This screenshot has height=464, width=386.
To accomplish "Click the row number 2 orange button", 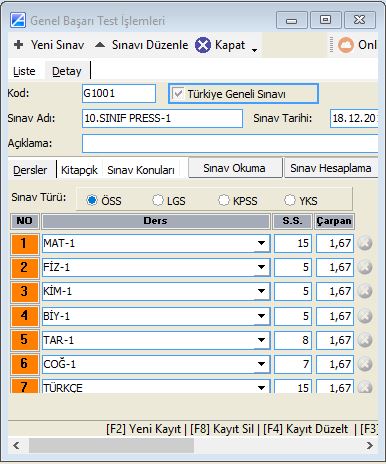I will [x=24, y=267].
